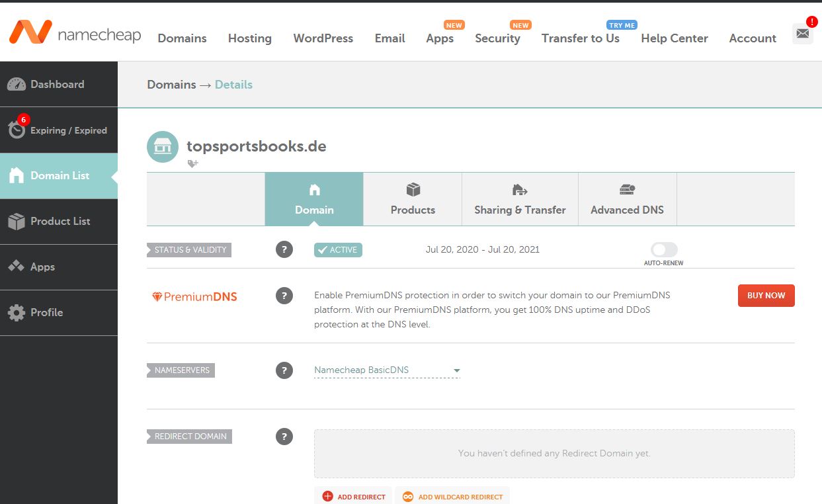822x504 pixels.
Task: Open the Transfer to Us menu
Action: click(581, 38)
